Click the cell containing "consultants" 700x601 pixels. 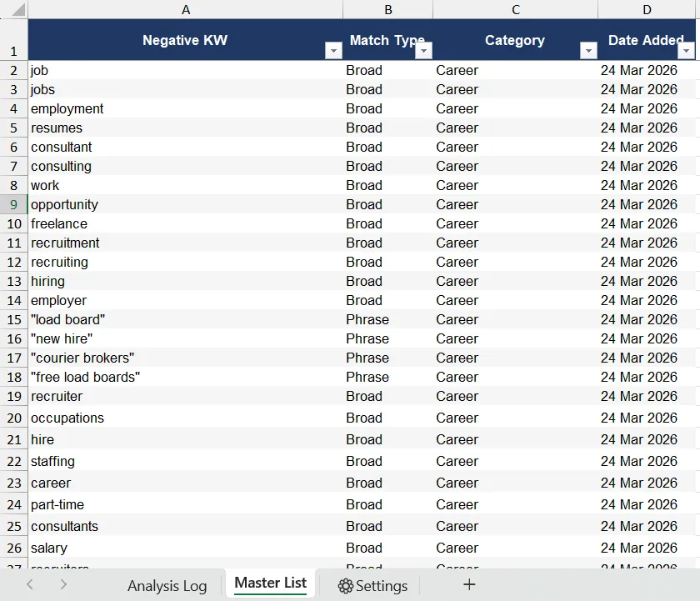coord(186,527)
